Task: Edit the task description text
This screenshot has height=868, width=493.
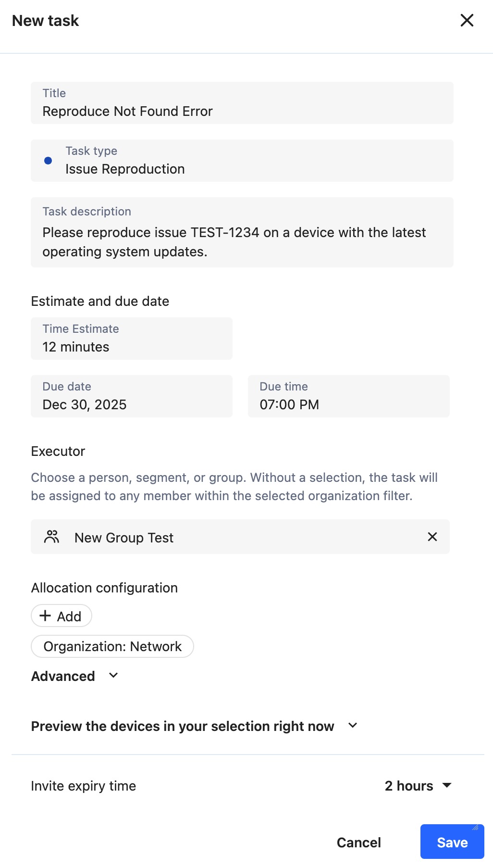Action: click(x=242, y=232)
